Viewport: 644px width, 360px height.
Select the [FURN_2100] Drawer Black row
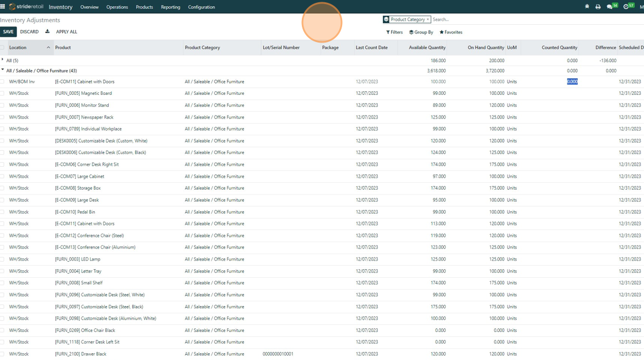(x=322, y=354)
